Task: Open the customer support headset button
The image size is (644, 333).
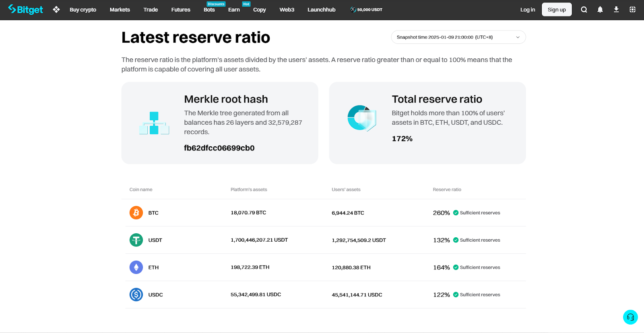Action: coord(630,317)
